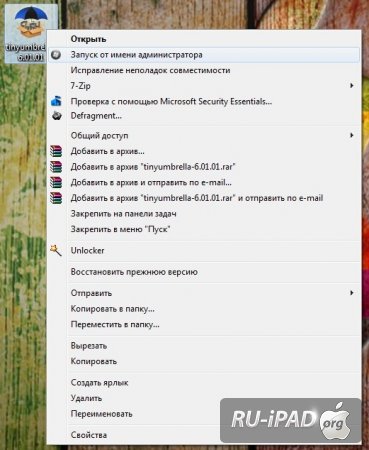Select 'Добавить в архив и отправить по e-mail...'
Image resolution: width=369 pixels, height=450 pixels.
[204, 182]
